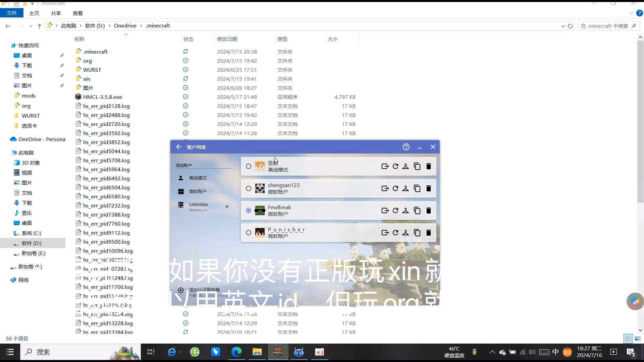Go back from the 账户列表 dialog
644x362 pixels.
(x=179, y=147)
